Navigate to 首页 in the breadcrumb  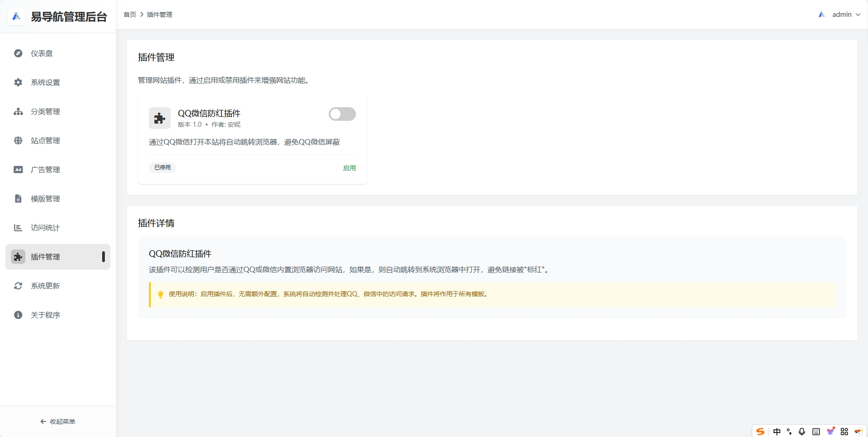click(x=130, y=14)
